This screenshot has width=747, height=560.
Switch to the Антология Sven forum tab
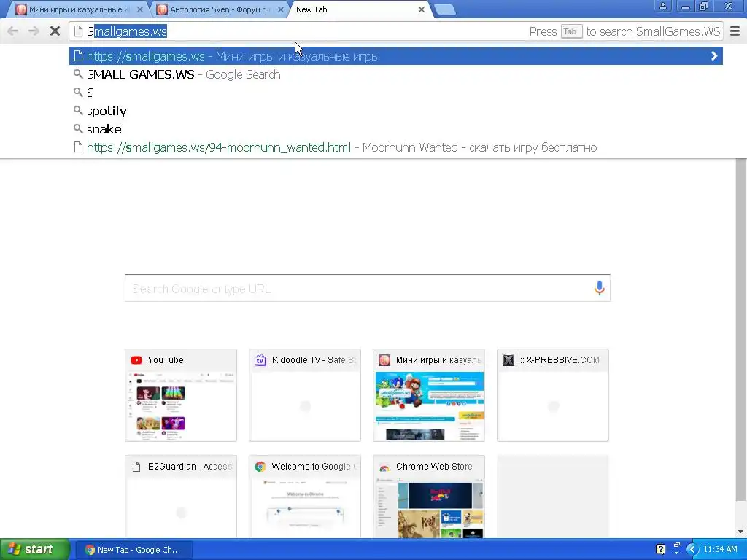pyautogui.click(x=220, y=9)
